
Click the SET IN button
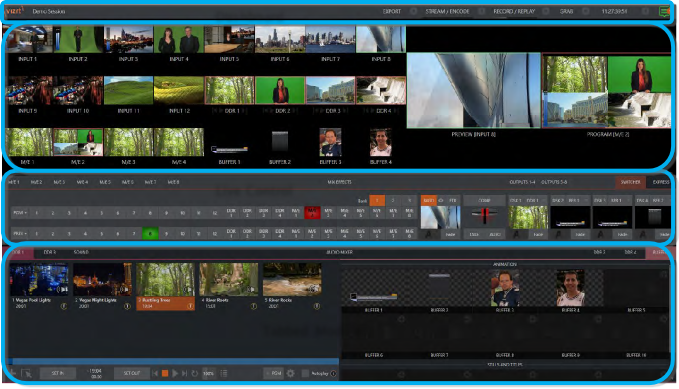click(58, 373)
